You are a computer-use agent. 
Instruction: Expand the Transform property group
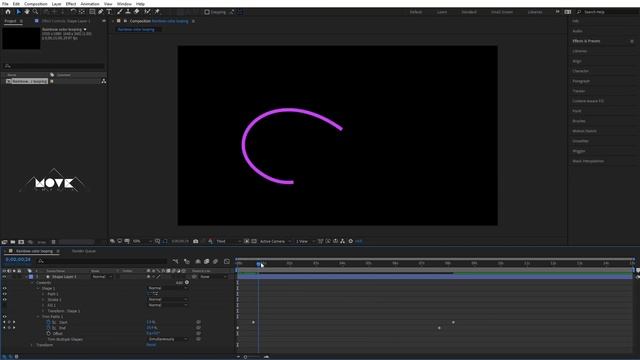point(32,345)
